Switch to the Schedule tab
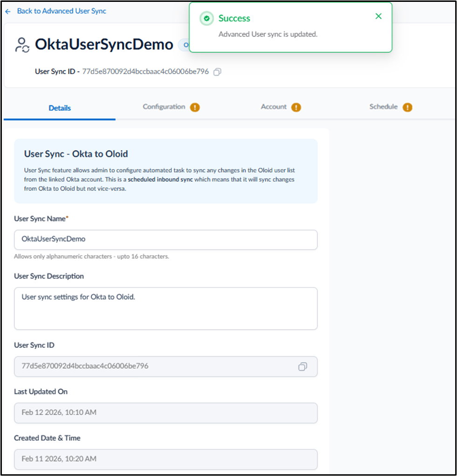This screenshot has width=457, height=476. [383, 107]
